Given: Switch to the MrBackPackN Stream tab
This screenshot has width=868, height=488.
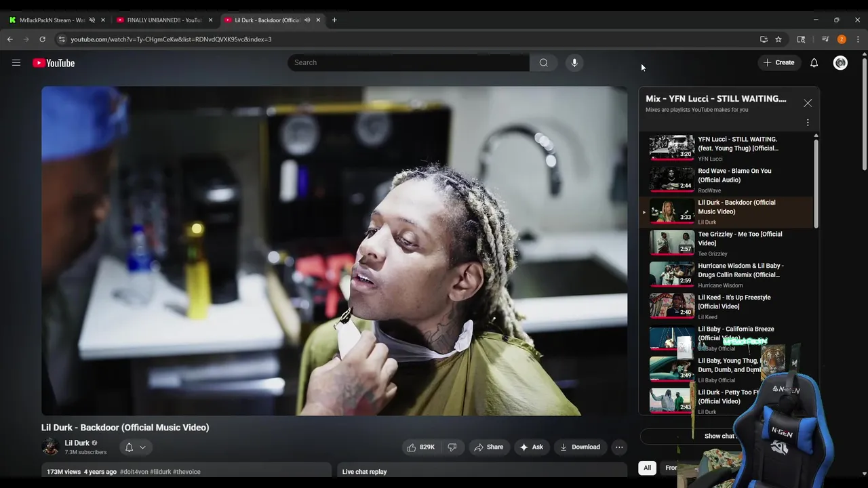Looking at the screenshot, I should pos(52,20).
